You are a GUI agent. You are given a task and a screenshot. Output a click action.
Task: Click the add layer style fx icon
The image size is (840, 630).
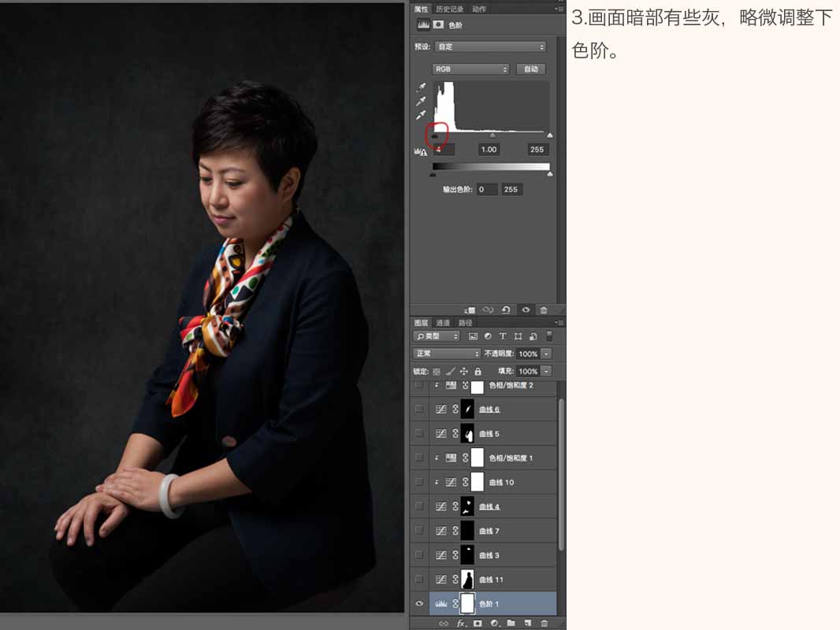(x=461, y=624)
